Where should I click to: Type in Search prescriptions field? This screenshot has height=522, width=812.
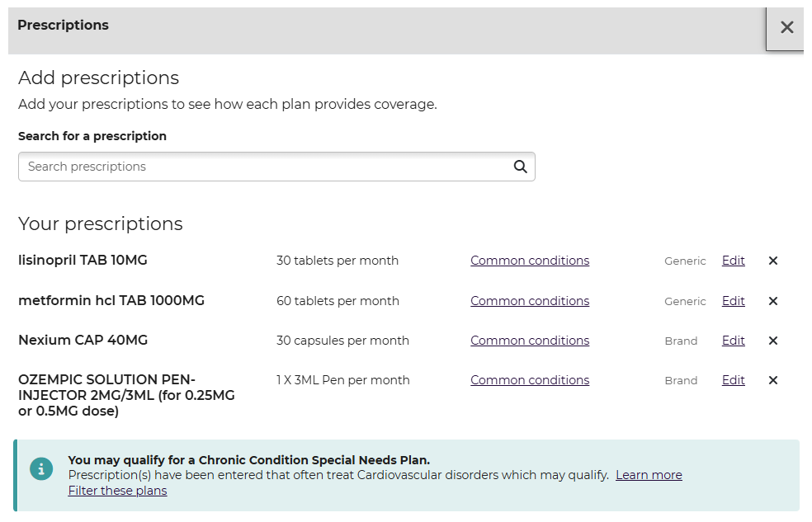coord(264,167)
